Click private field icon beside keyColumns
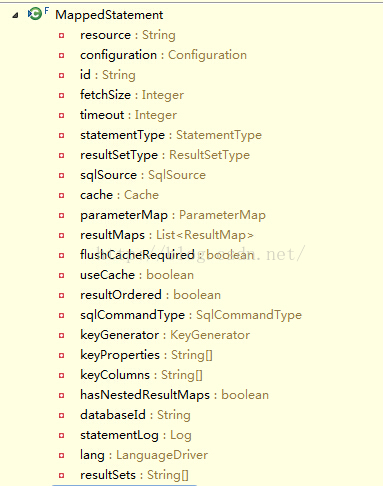This screenshot has width=383, height=486. click(61, 375)
